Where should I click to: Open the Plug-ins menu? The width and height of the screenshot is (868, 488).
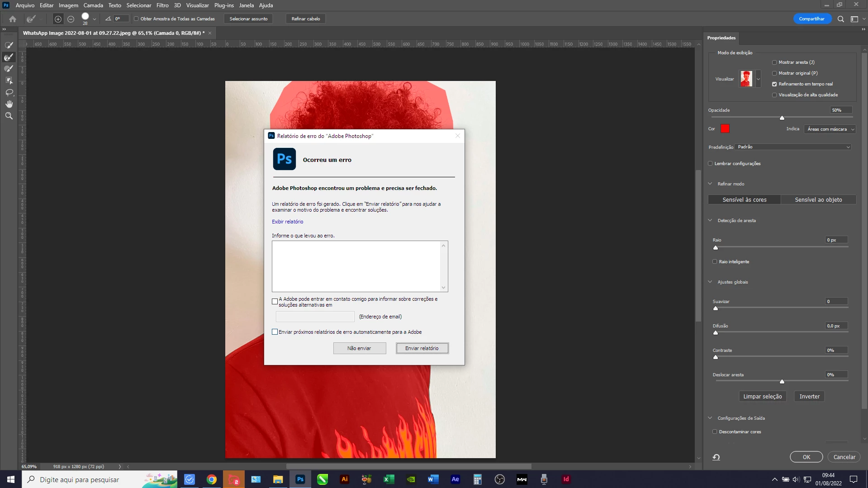point(224,5)
